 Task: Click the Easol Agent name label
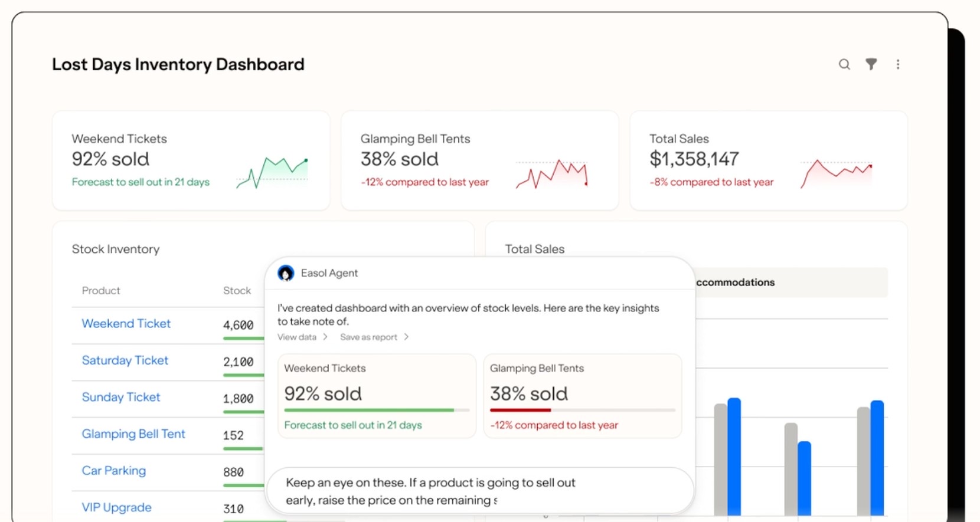329,273
